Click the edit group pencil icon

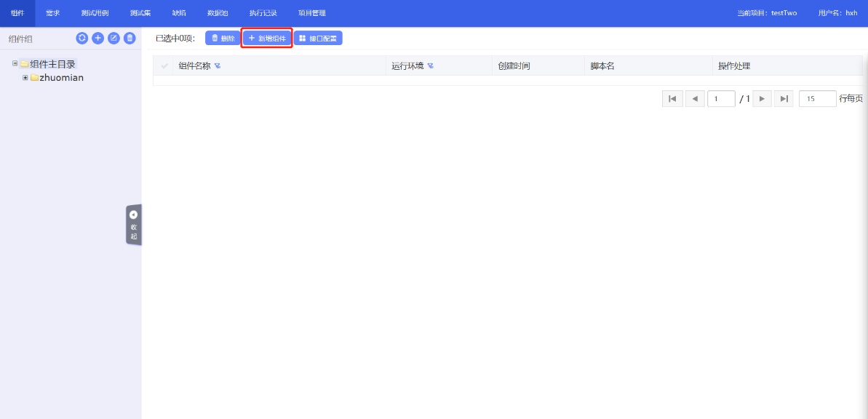click(114, 39)
